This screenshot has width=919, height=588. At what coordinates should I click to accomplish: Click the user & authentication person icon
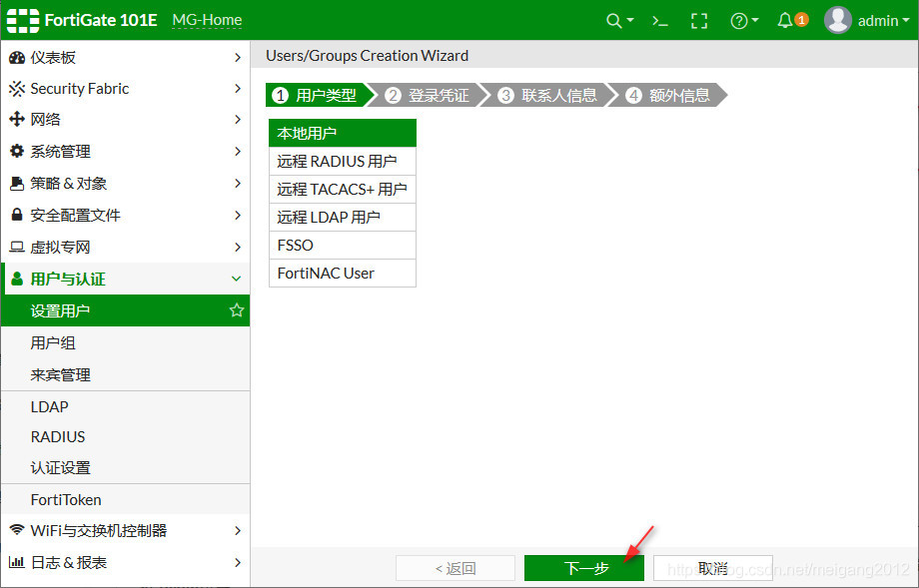coord(17,279)
